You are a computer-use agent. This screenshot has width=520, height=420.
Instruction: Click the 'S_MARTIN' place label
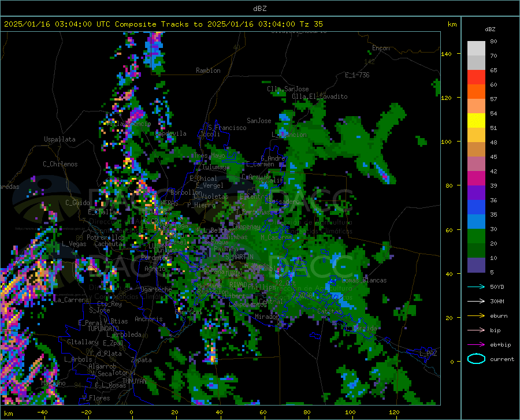click(239, 257)
